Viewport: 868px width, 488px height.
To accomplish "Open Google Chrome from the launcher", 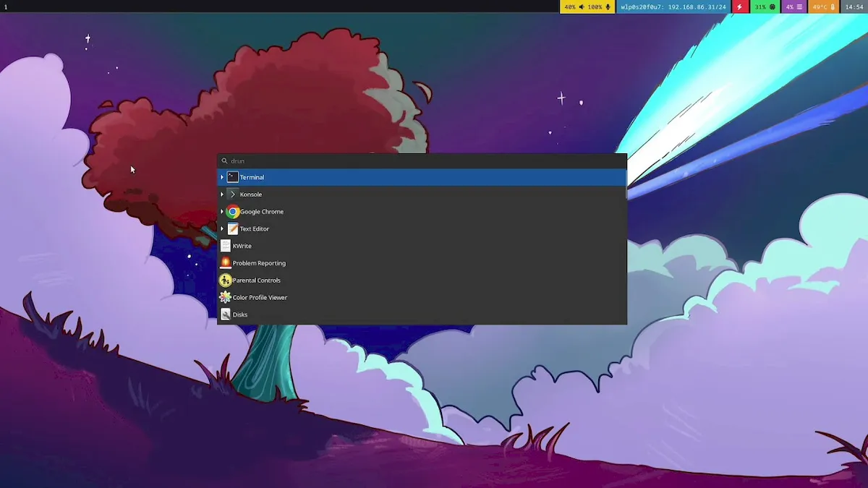I will point(421,212).
